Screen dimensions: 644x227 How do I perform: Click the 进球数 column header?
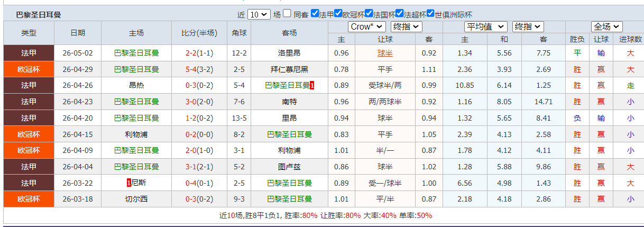630,39
